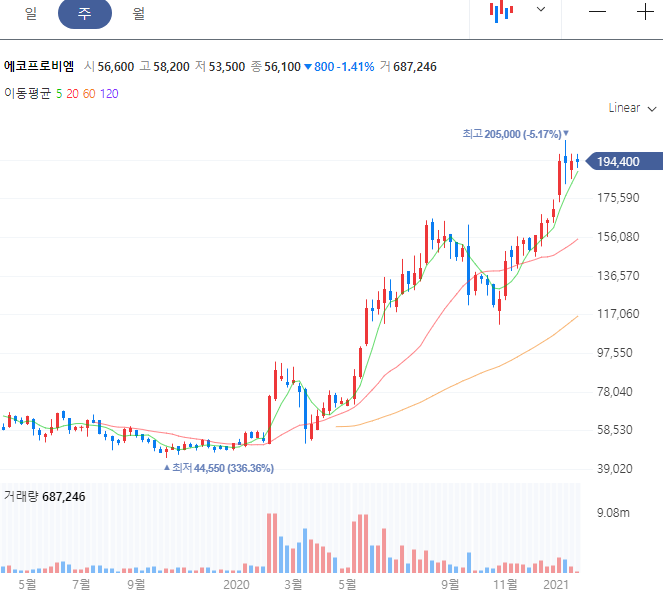Toggle the 5-period moving average

click(59, 93)
